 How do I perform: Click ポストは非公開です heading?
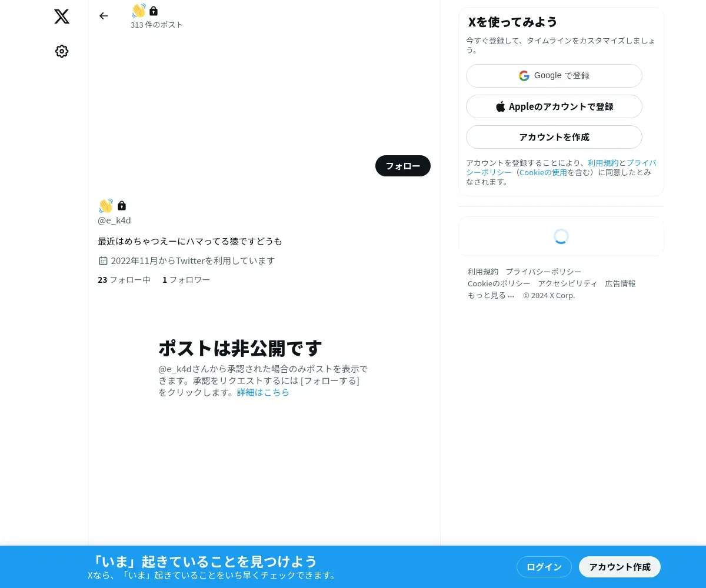240,348
